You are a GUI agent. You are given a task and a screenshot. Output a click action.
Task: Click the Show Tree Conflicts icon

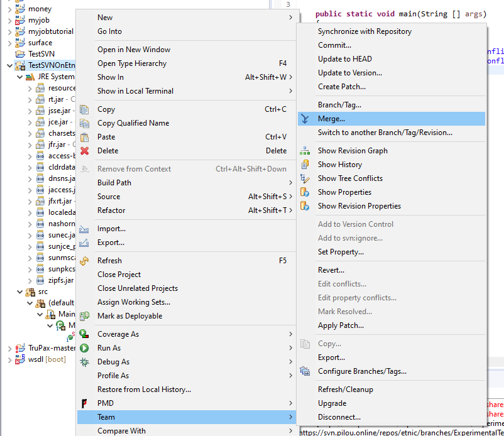point(305,178)
